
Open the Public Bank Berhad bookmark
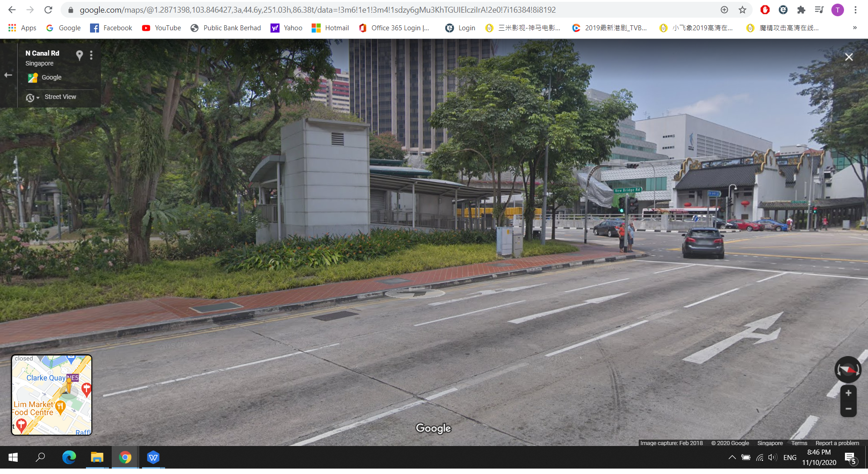[226, 28]
